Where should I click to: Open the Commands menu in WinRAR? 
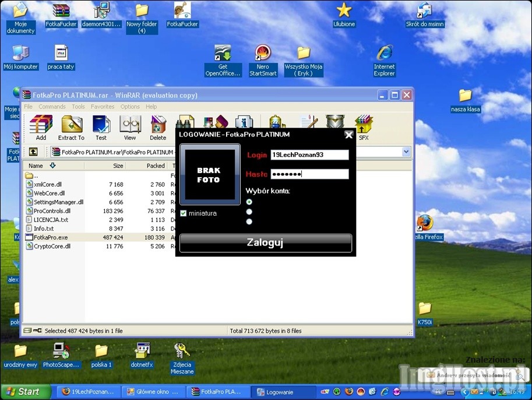[x=52, y=107]
